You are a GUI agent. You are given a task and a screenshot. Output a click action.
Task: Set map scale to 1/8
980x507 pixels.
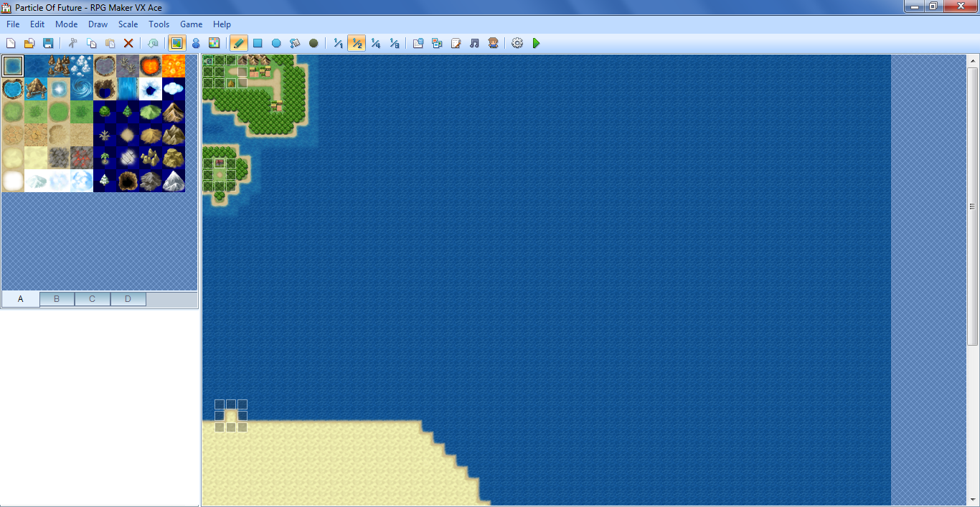coord(394,43)
